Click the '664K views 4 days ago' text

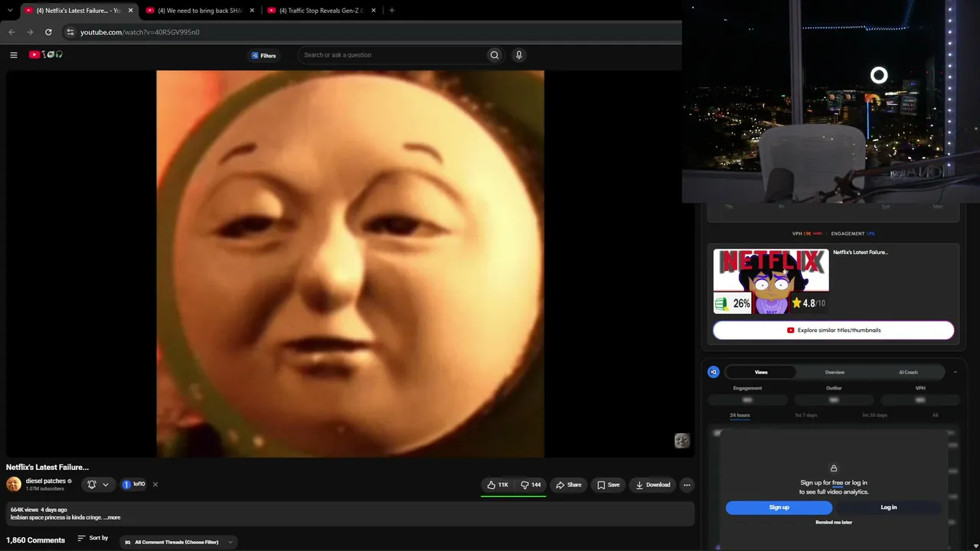pyautogui.click(x=38, y=510)
